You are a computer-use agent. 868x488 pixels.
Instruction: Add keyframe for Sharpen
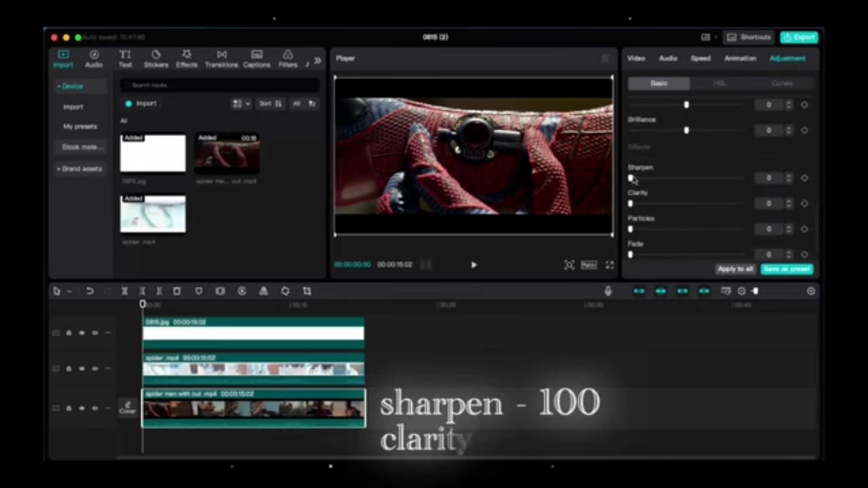pos(804,178)
